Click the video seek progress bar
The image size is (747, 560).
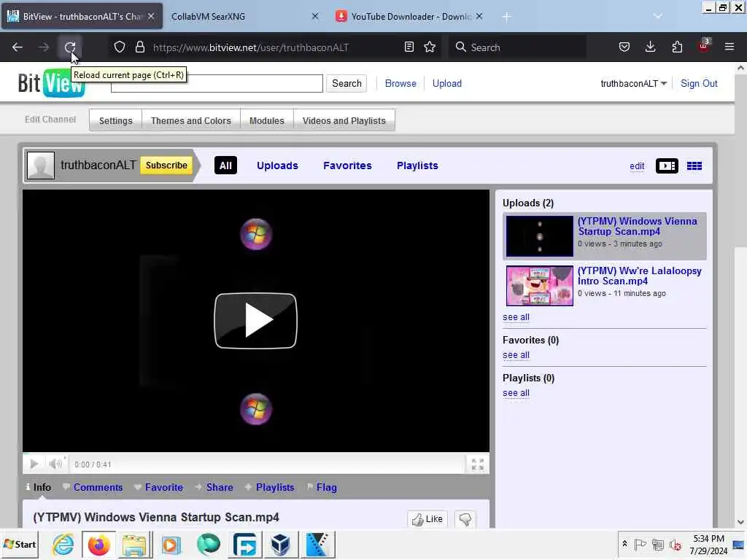(x=256, y=454)
